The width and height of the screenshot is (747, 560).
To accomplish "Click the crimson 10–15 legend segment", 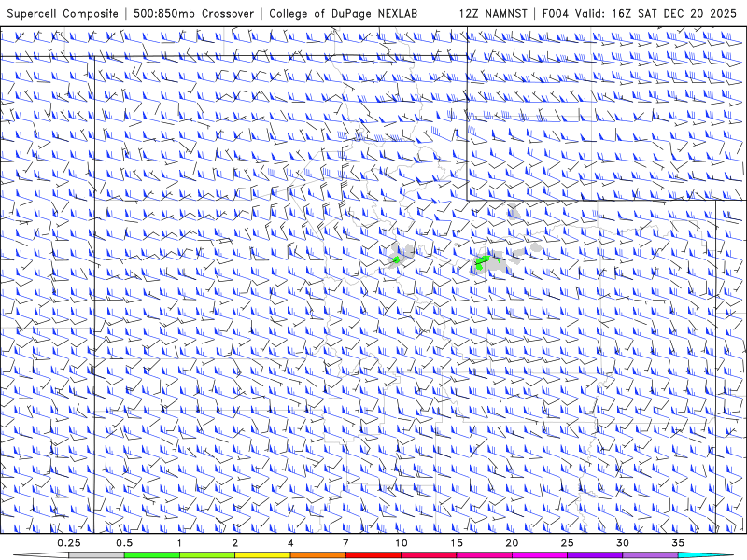I will click(429, 555).
